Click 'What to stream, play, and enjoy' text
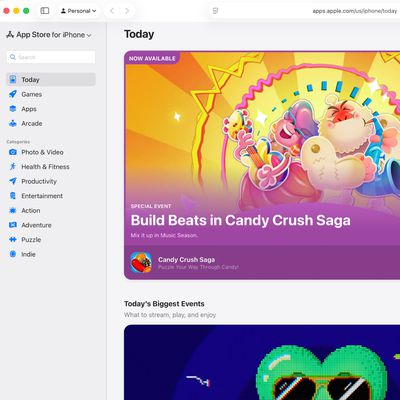Image resolution: width=400 pixels, height=400 pixels. click(170, 315)
